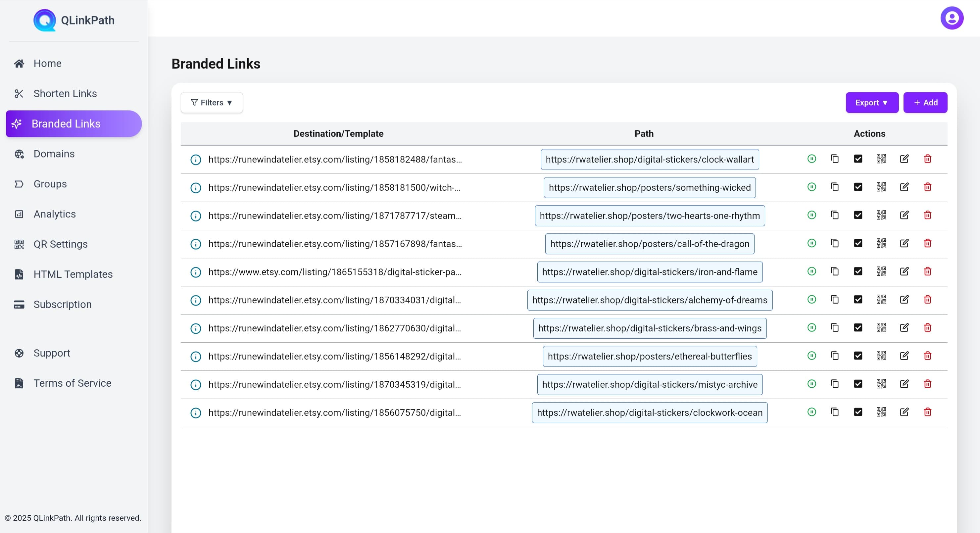Open QR code for clockwork-ocean
Image resolution: width=980 pixels, height=533 pixels.
[x=881, y=412]
